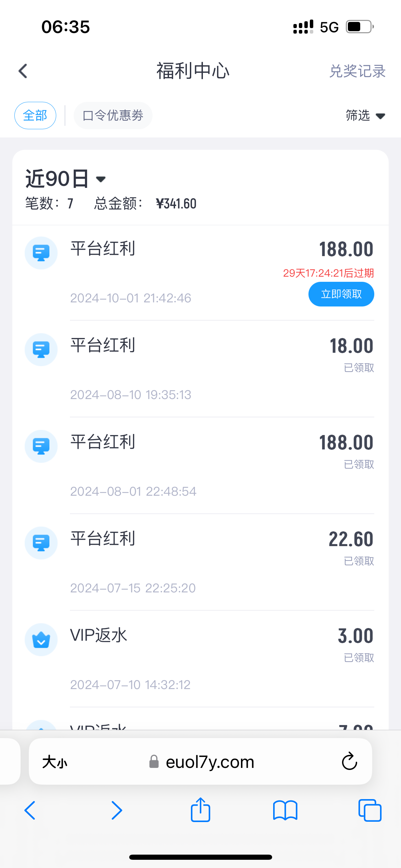
Task: Reload the page with refresh icon
Action: [x=349, y=761]
